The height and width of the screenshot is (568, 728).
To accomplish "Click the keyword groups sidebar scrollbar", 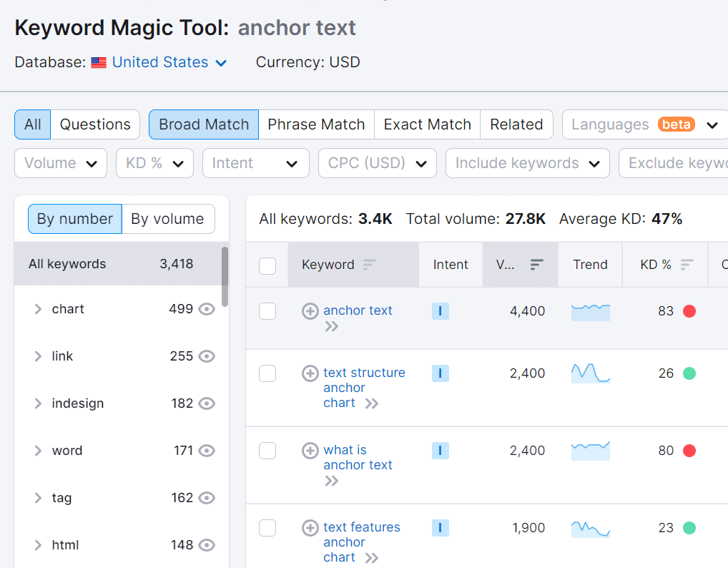I will coord(225,277).
